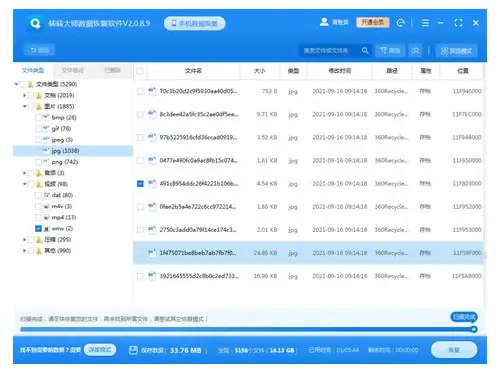Click the scan complete bubble label
The height and width of the screenshot is (374, 500).
[464, 317]
